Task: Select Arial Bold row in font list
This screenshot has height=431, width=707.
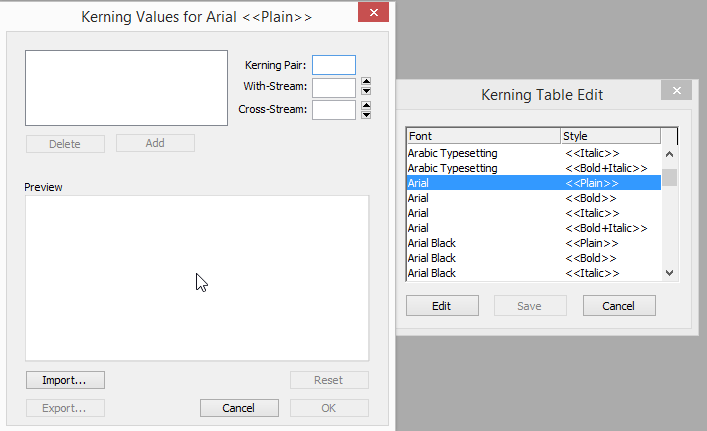Action: point(534,198)
